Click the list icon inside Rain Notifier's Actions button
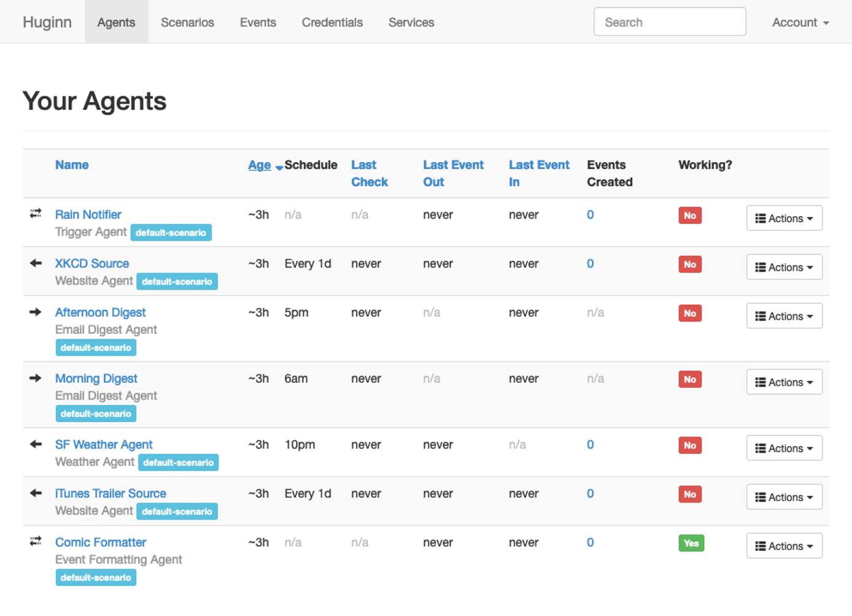 (x=761, y=218)
